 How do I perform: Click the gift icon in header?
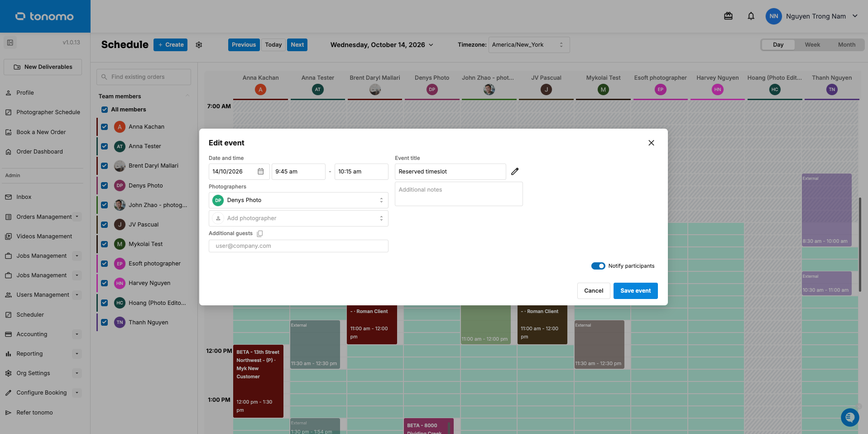point(728,16)
